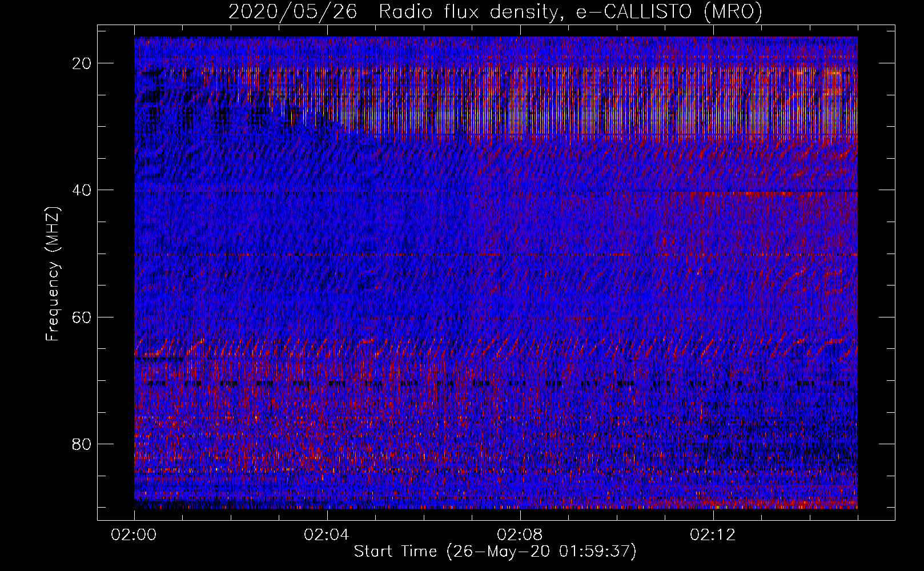The width and height of the screenshot is (924, 571).
Task: Click the '02:12' time tick label
Action: pyautogui.click(x=713, y=534)
